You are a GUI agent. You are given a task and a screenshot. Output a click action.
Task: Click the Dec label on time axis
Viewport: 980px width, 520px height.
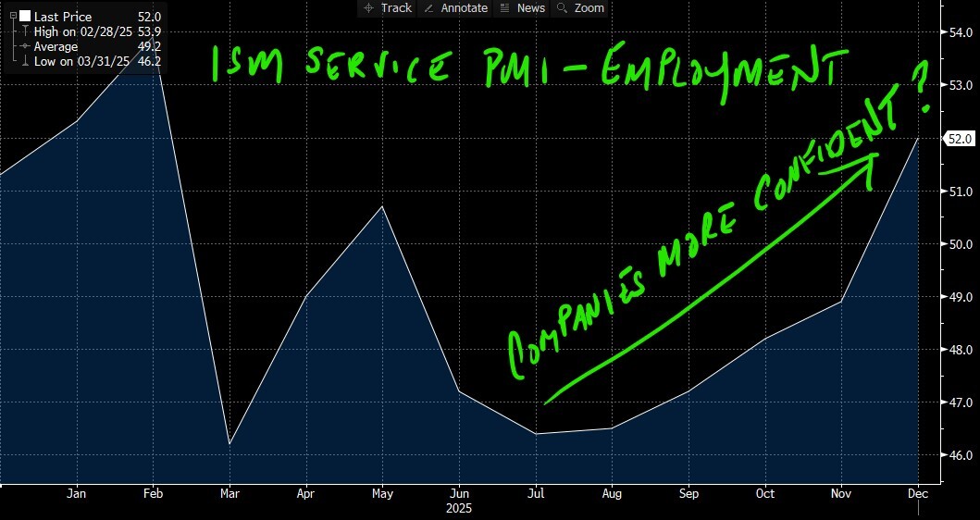click(x=918, y=495)
